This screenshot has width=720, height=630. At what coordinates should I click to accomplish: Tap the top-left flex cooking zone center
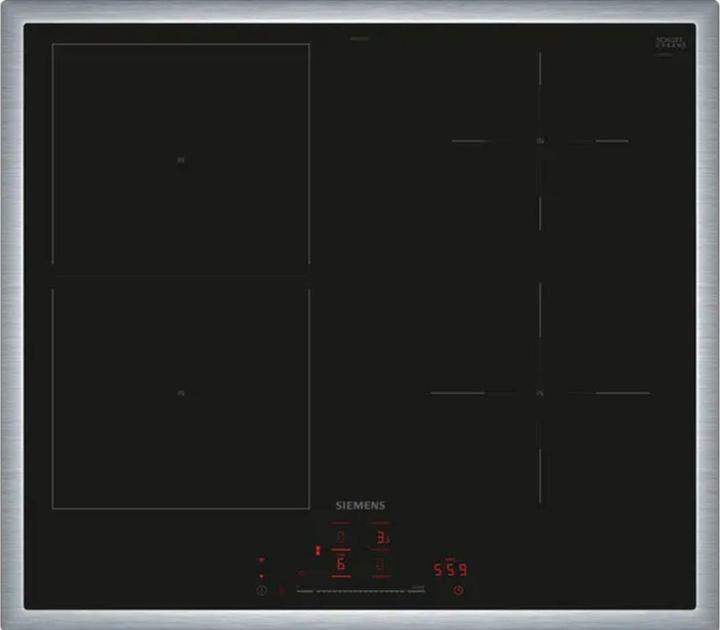181,159
